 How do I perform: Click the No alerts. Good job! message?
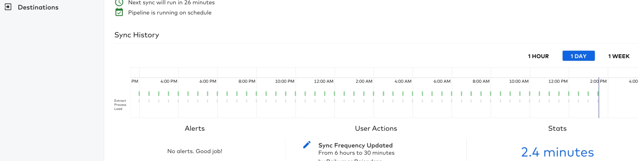[x=195, y=151]
